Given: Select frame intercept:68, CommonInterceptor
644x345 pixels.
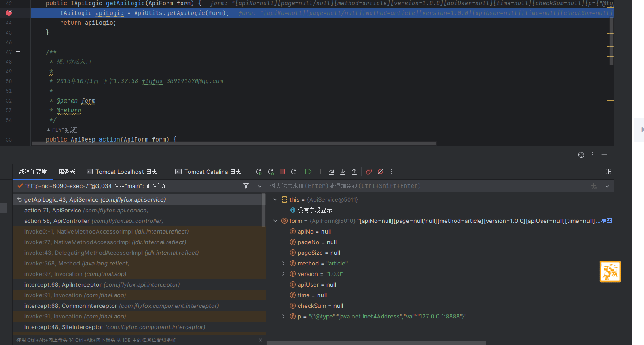Looking at the screenshot, I should [x=139, y=306].
